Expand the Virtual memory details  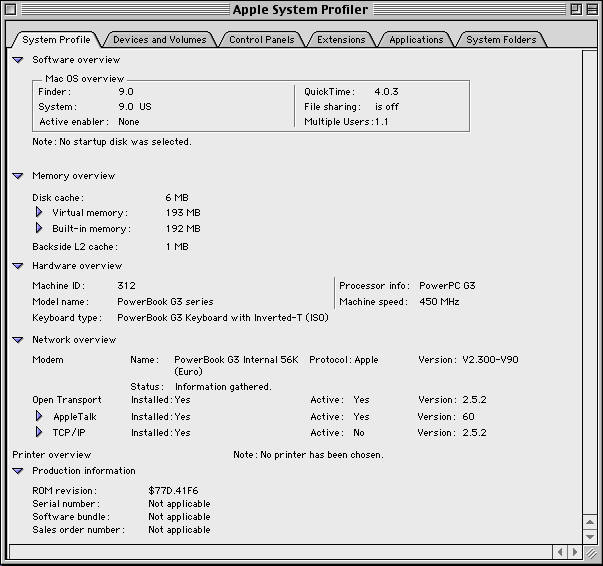[x=39, y=212]
